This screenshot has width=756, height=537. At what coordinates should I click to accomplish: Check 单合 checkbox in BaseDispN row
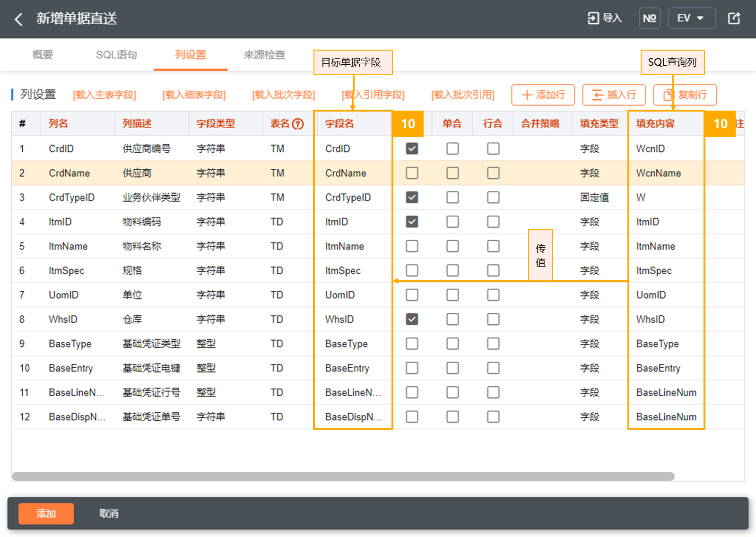click(452, 417)
